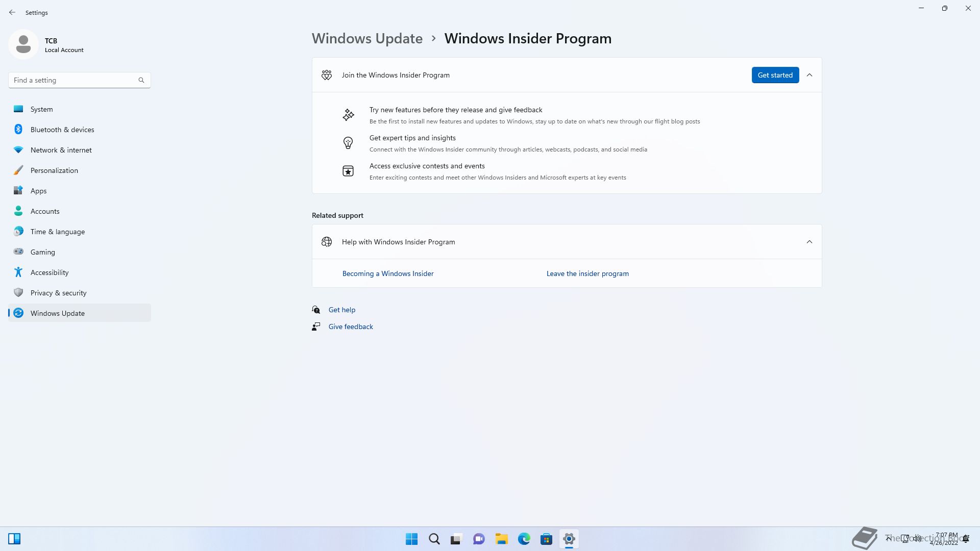Click the Give feedback person icon
Screen dimensions: 980x551
point(316,327)
